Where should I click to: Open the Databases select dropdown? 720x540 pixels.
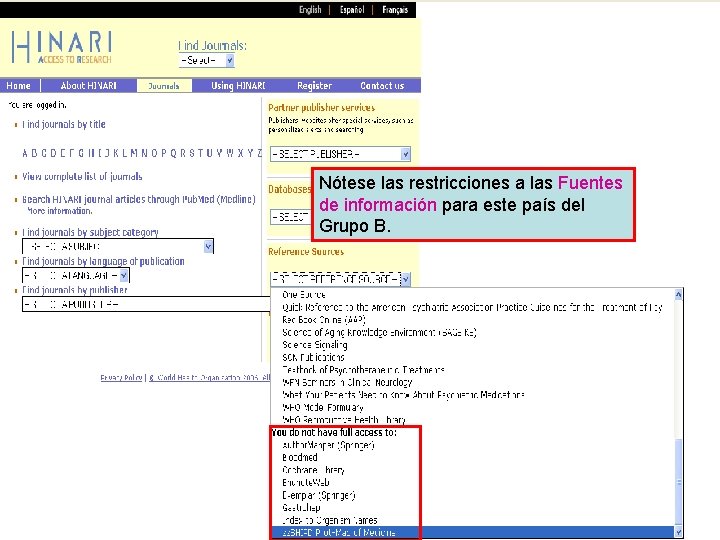[291, 217]
